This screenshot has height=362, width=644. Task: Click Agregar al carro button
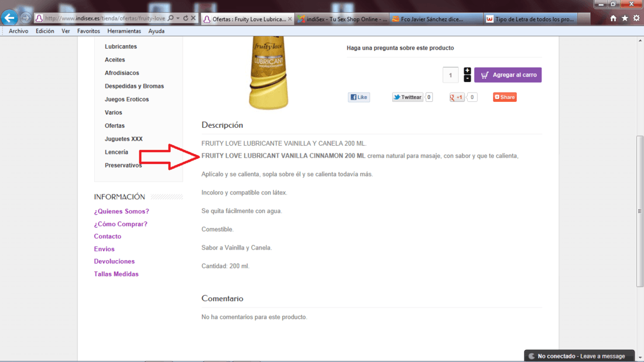click(x=508, y=75)
